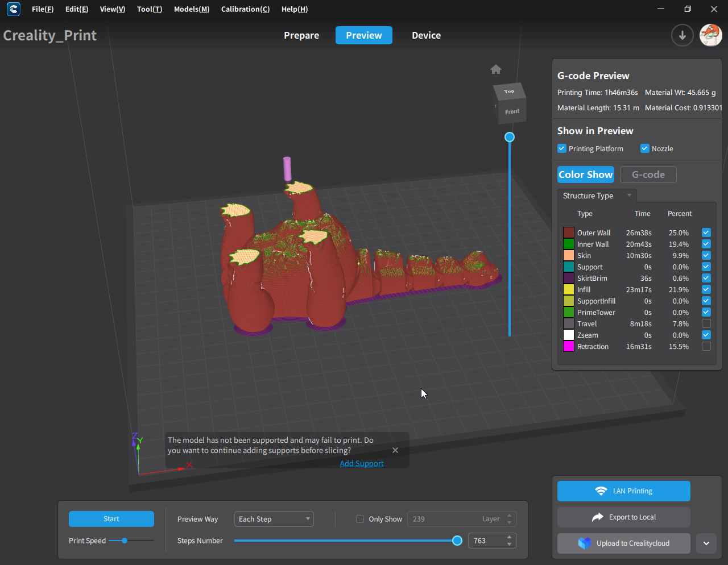Open the Calibration menu
Image resolution: width=728 pixels, height=565 pixels.
click(245, 9)
